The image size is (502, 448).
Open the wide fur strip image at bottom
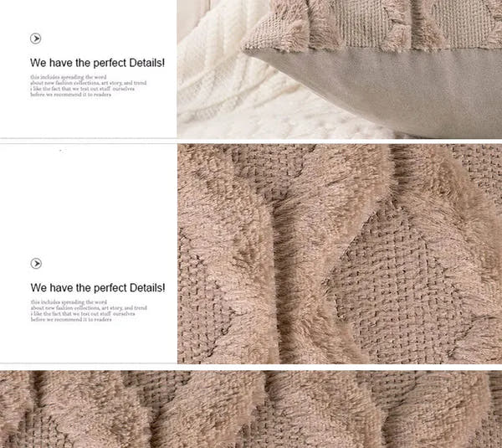point(251,409)
